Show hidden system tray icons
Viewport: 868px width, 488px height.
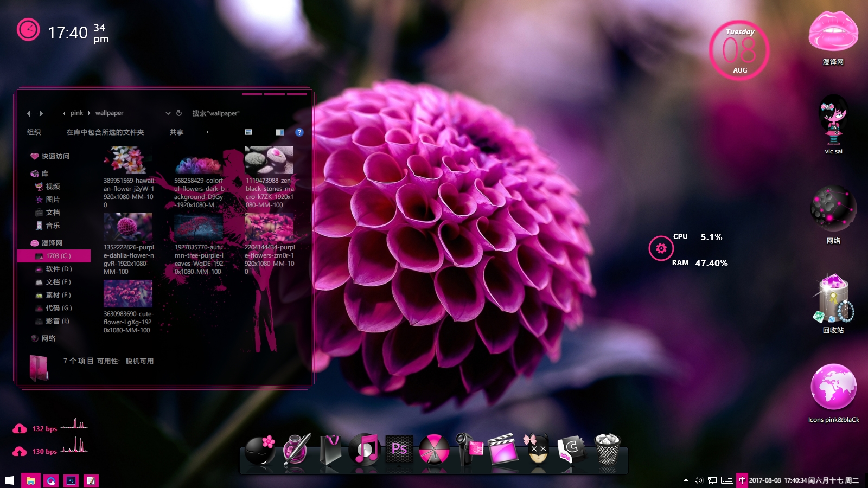[686, 480]
